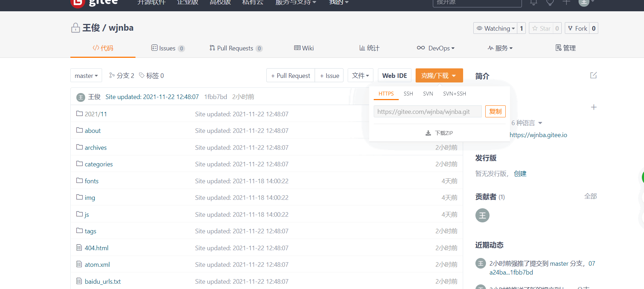Open the wjnba.gitee.io link
Image resolution: width=644 pixels, height=289 pixels.
point(538,135)
